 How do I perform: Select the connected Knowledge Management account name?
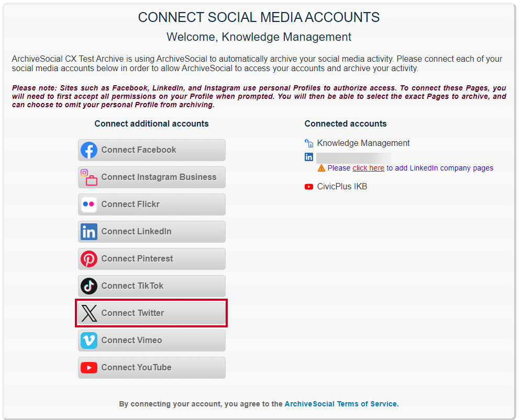pos(363,143)
